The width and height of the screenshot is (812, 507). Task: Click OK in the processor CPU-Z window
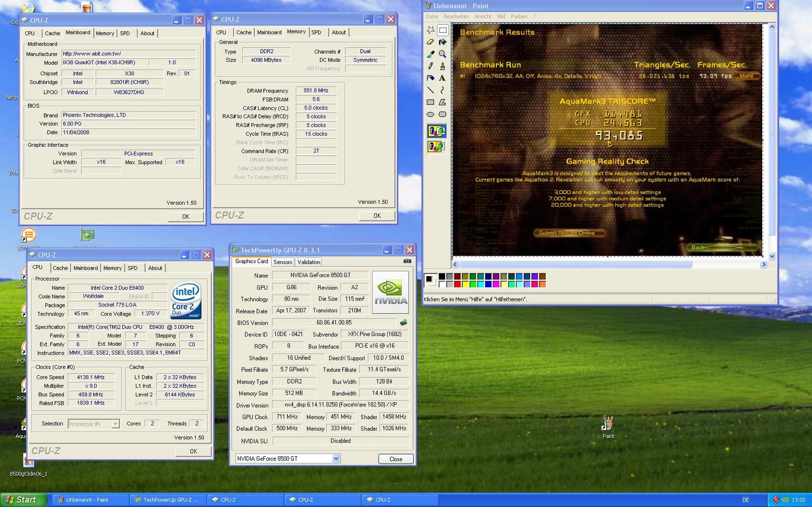pyautogui.click(x=193, y=452)
